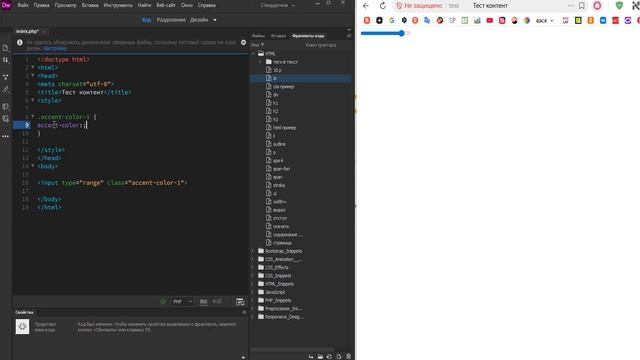Collapse the html tag on line 2

coord(33,67)
